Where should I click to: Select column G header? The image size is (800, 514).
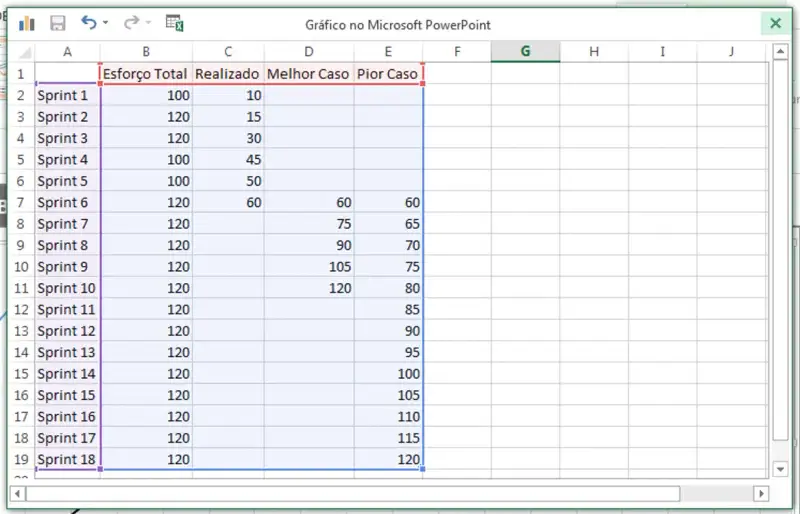coord(526,52)
